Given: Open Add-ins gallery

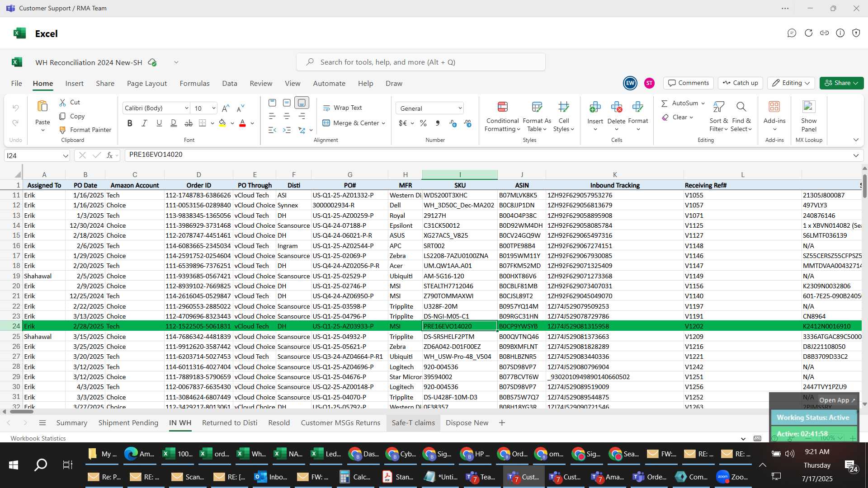Looking at the screenshot, I should click(x=774, y=116).
